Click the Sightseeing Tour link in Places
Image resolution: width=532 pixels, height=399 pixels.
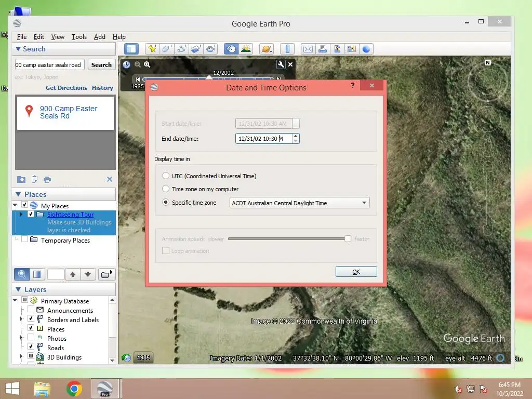[70, 215]
